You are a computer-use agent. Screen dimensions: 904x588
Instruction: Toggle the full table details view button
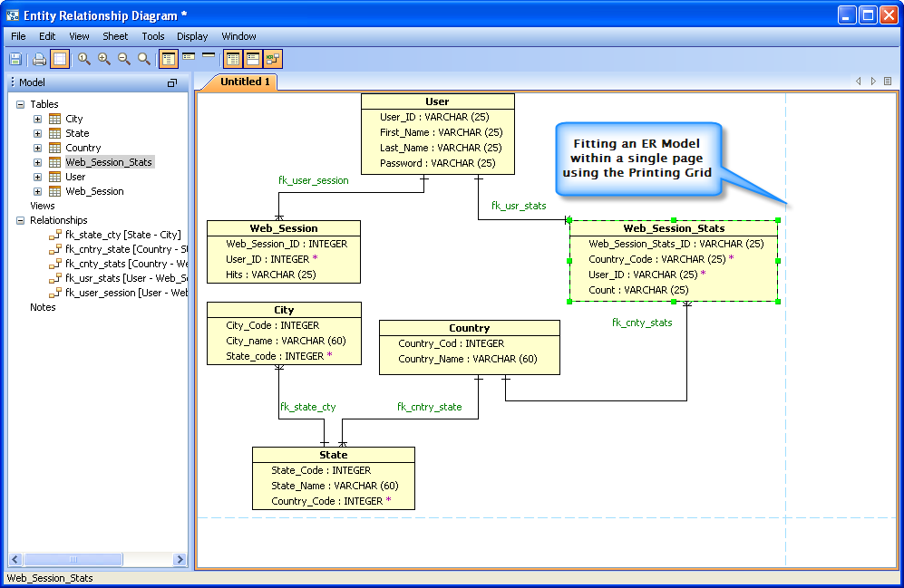(x=169, y=59)
